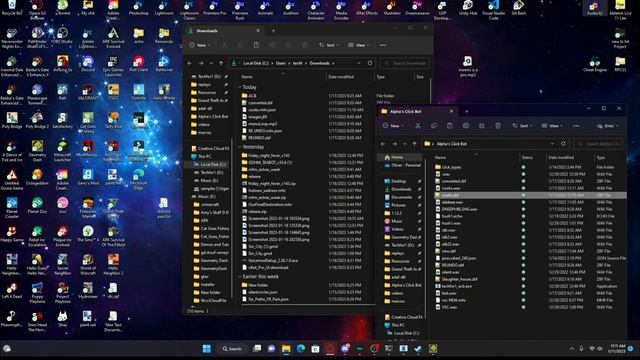Viewport: 640px width, 360px height.
Task: Click the Edge browser icon on the taskbar
Action: 301,349
